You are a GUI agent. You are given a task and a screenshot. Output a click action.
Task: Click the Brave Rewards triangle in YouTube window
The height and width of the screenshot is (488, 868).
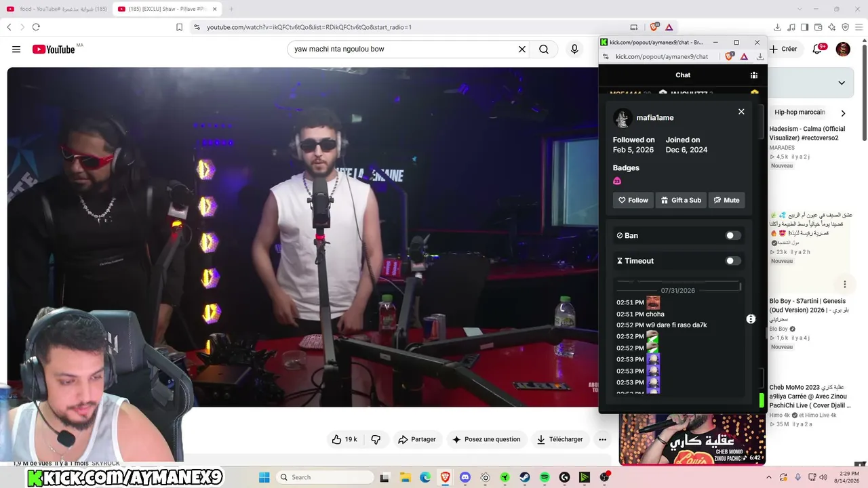pyautogui.click(x=669, y=27)
